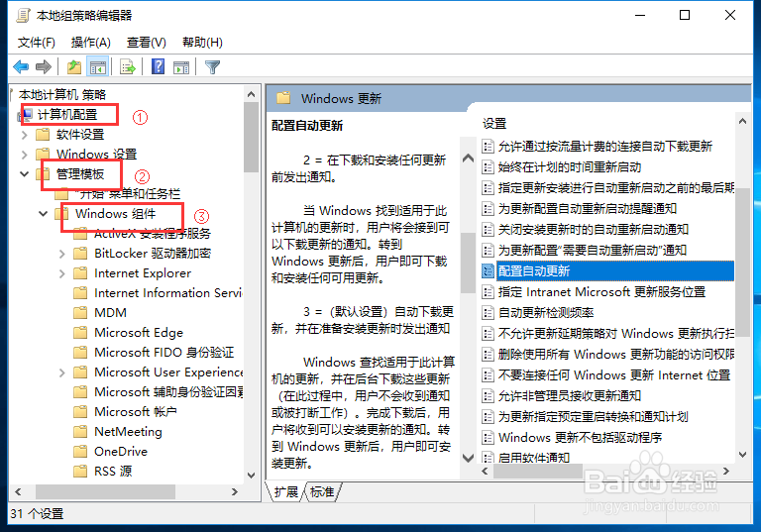This screenshot has height=532, width=761.
Task: Select 指定更新安装进行自动重新启动之前的最后期限
Action: pyautogui.click(x=616, y=188)
